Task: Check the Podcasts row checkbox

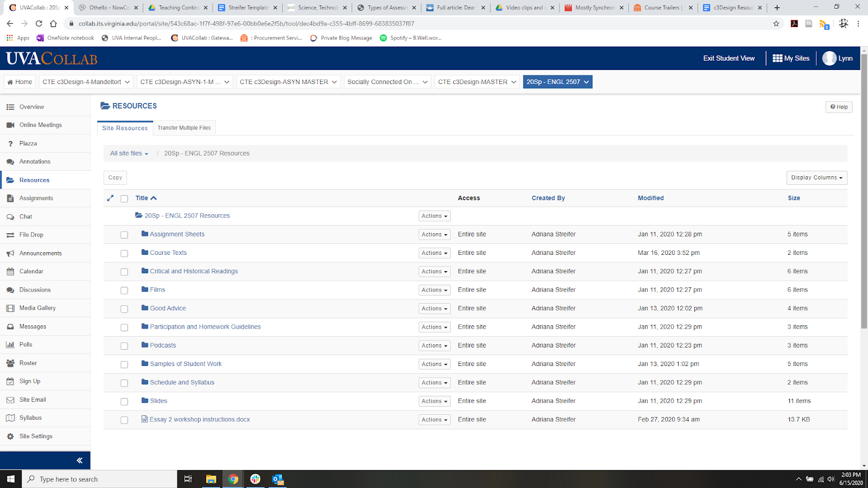Action: coord(124,346)
